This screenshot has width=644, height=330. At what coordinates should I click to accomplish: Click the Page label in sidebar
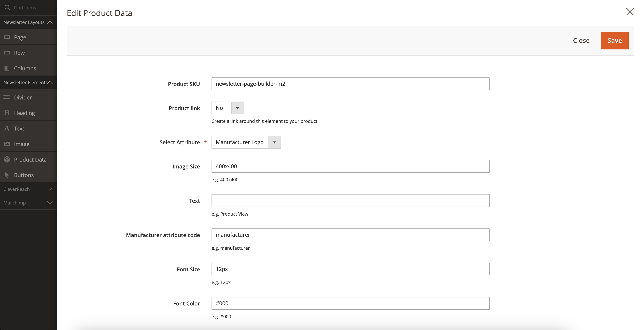tap(20, 38)
